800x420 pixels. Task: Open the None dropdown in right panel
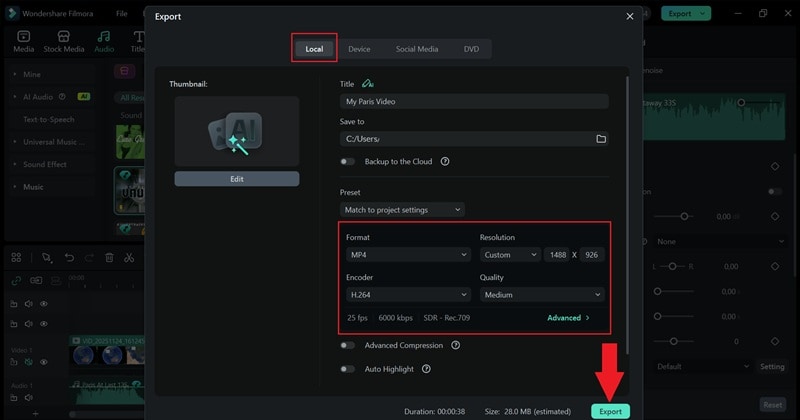[719, 241]
